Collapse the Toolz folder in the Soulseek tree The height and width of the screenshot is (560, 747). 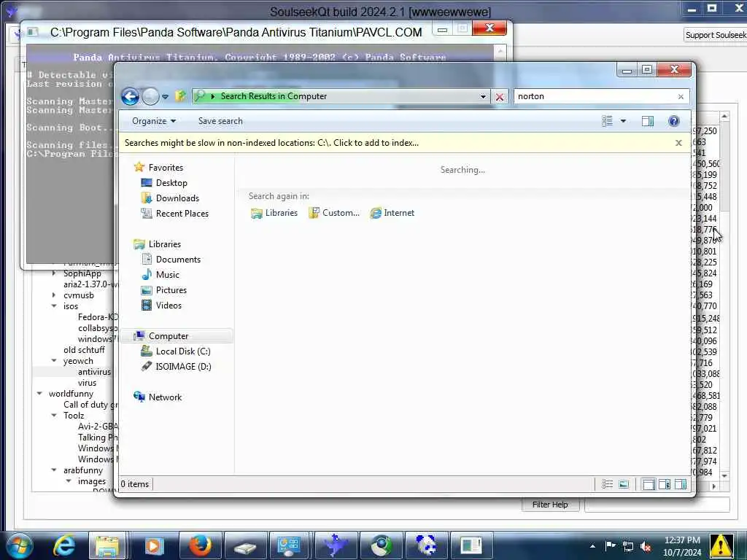[54, 416]
